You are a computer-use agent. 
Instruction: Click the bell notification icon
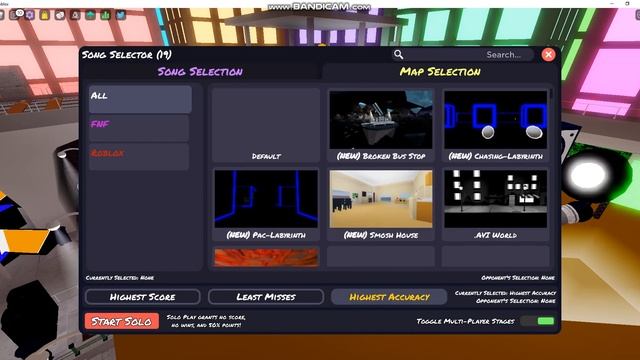76,15
